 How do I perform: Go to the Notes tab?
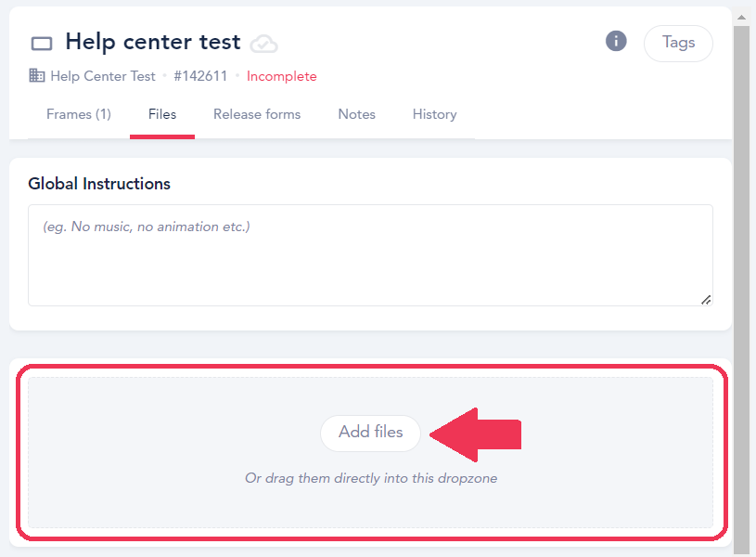pos(356,114)
